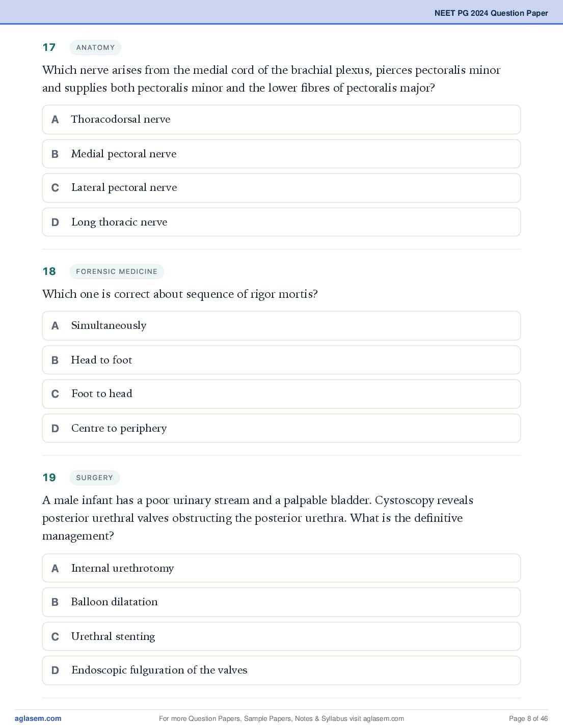Select option A Thoracodorsal nerve

[281, 120]
